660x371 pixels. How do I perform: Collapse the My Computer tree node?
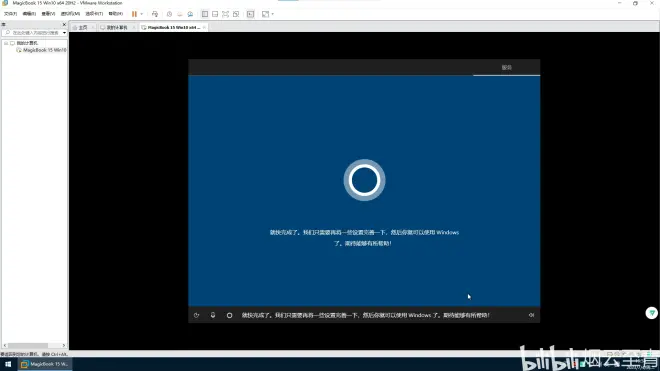(x=6, y=43)
